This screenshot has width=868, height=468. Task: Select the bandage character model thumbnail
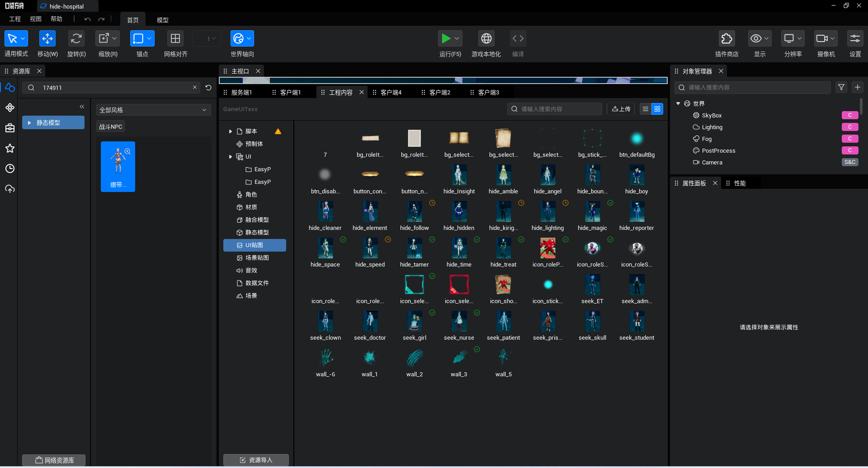118,167
